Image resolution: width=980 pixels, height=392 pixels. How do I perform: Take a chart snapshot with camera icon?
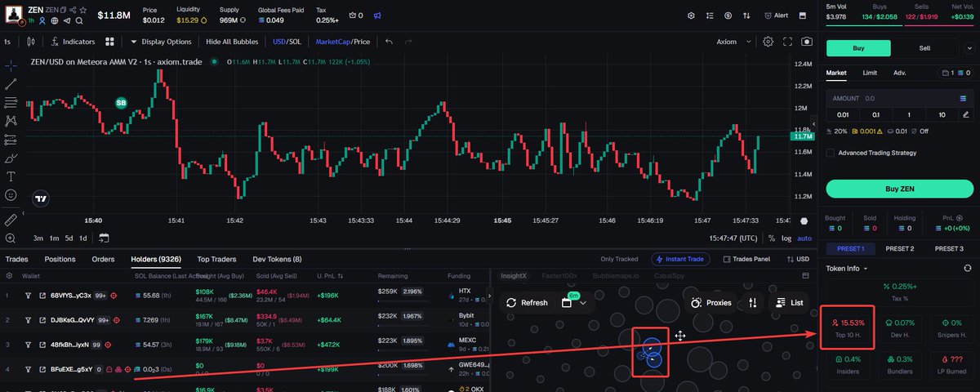point(807,42)
